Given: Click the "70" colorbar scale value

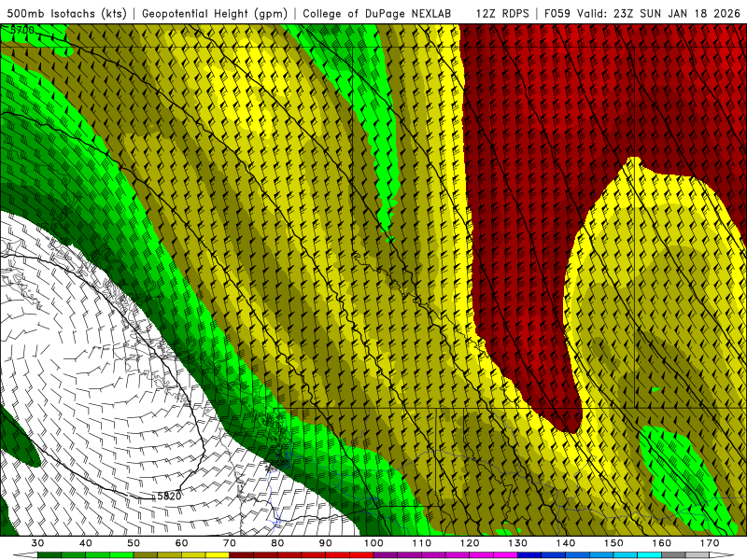Looking at the screenshot, I should [230, 543].
